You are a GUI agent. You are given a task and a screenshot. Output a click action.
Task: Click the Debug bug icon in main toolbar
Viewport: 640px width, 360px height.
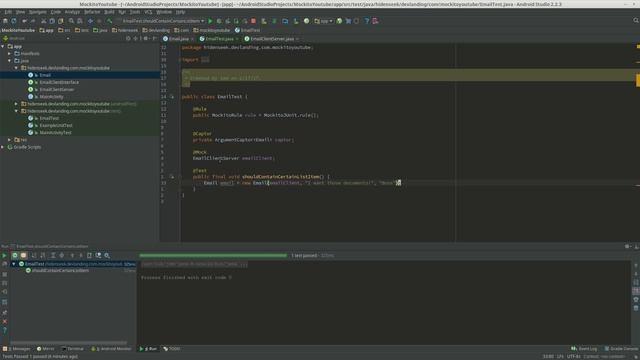[219, 21]
